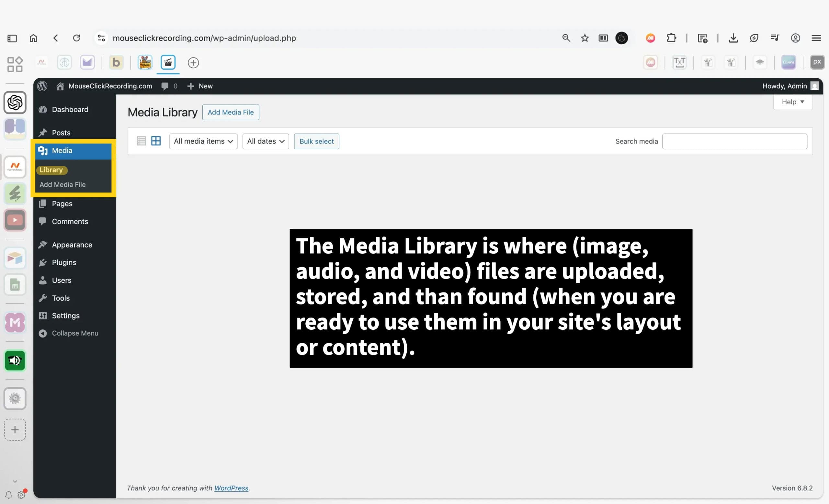829x504 pixels.
Task: Bookmark this page with the star icon
Action: [585, 38]
